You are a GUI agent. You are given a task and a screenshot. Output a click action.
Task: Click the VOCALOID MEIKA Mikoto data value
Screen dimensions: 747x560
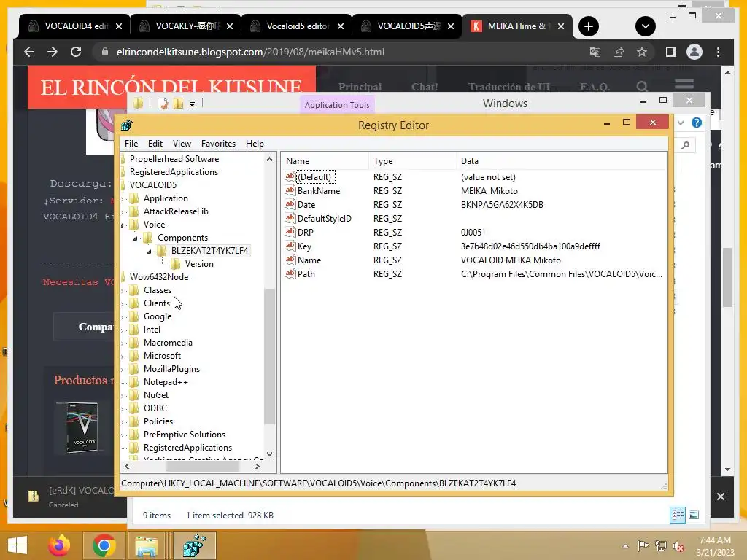tap(511, 260)
